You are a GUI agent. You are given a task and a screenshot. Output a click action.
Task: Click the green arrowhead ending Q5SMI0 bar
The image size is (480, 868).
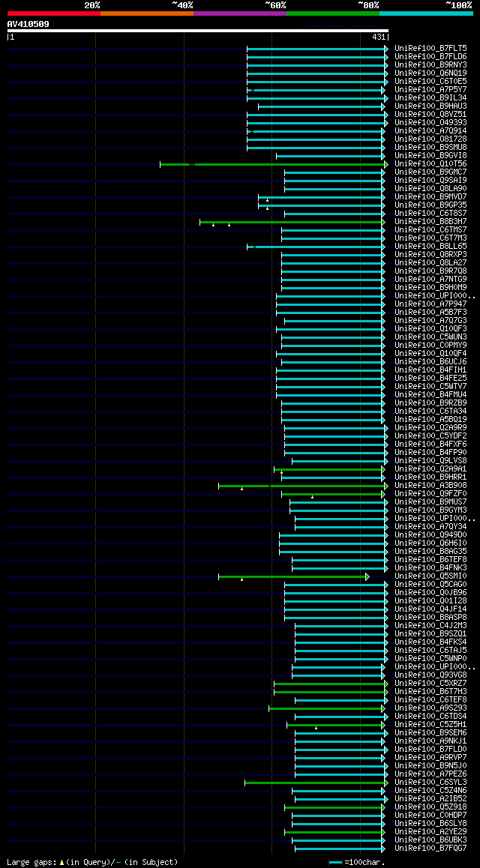coord(367,577)
